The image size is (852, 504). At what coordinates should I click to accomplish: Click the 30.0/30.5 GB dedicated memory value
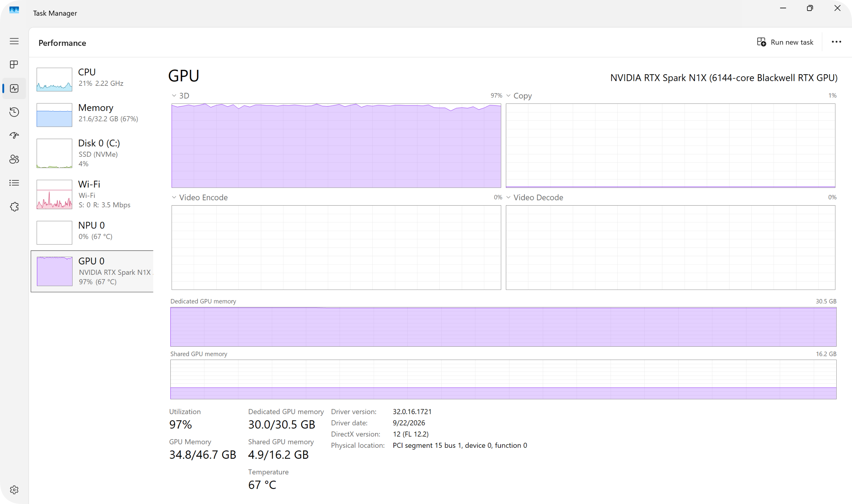tap(282, 424)
